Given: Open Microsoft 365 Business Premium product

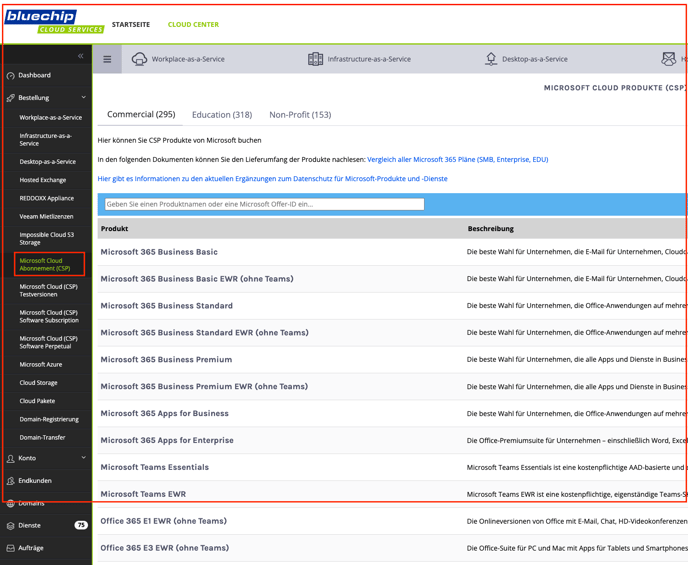Looking at the screenshot, I should click(x=166, y=359).
